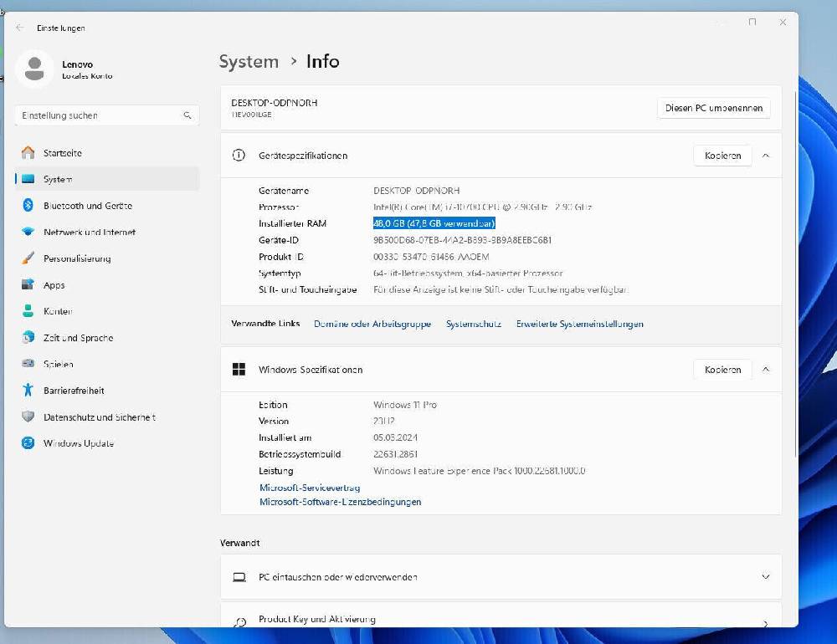Open Systemschutz link
This screenshot has height=644, width=837.
tap(474, 324)
